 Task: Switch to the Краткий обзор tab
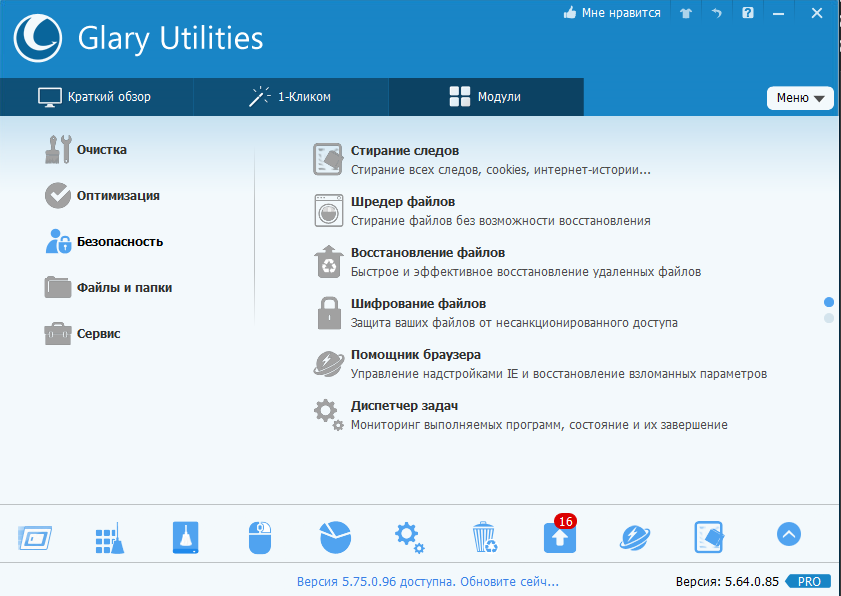click(x=96, y=97)
